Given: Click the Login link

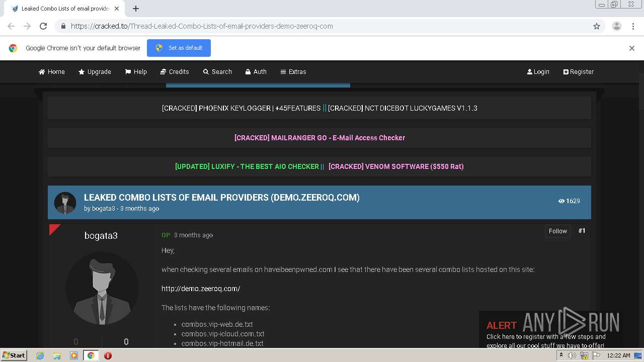Looking at the screenshot, I should pyautogui.click(x=538, y=72).
